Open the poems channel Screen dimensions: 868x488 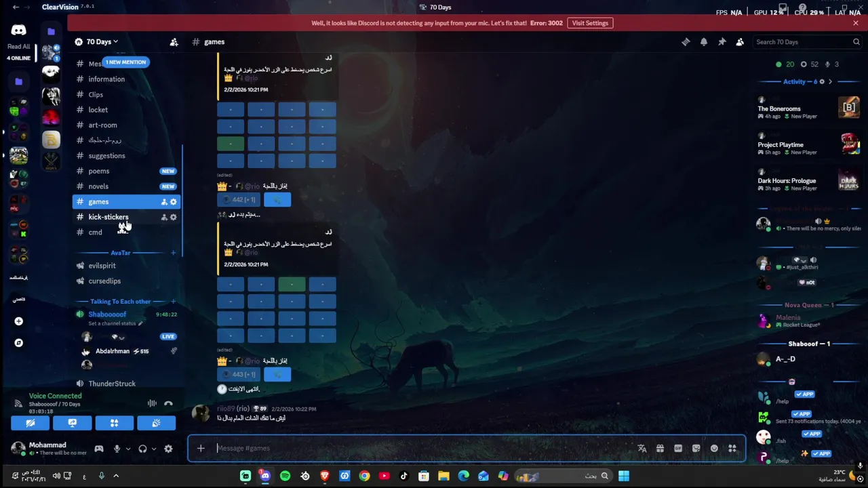coord(126,171)
